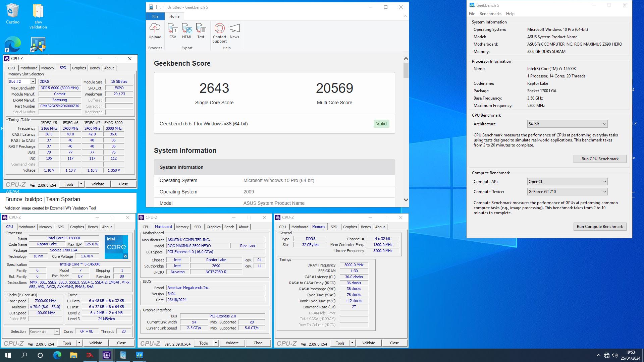Image resolution: width=644 pixels, height=362 pixels.
Task: Open the red app icon on taskbar
Action: tap(90, 355)
